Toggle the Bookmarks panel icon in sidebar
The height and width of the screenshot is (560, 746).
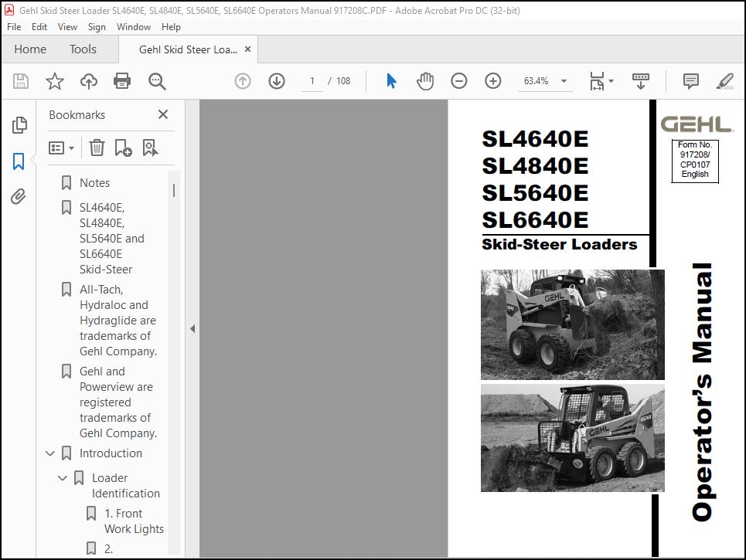19,161
